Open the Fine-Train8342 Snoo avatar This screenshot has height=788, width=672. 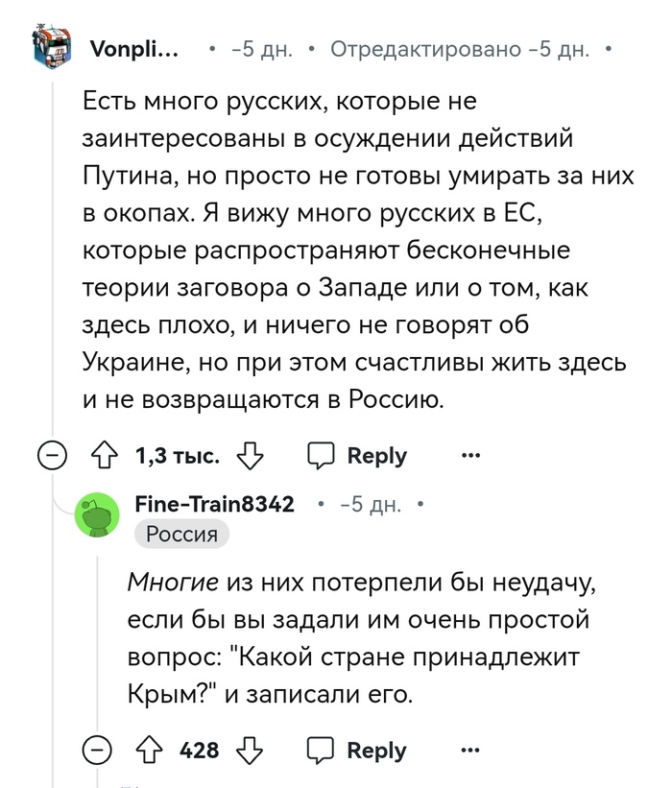pos(98,515)
